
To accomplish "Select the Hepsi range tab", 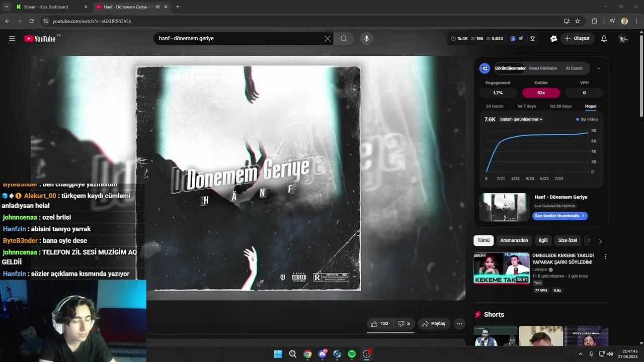I will click(x=591, y=106).
